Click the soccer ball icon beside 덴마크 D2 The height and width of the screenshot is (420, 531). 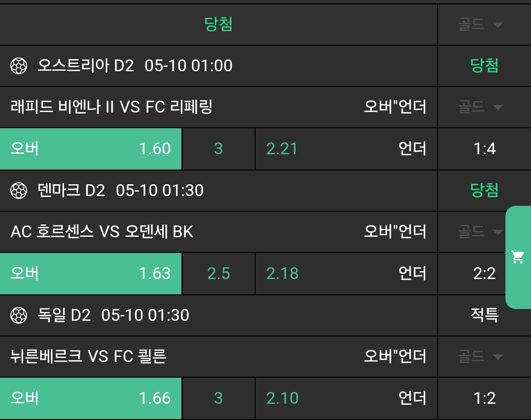(19, 191)
